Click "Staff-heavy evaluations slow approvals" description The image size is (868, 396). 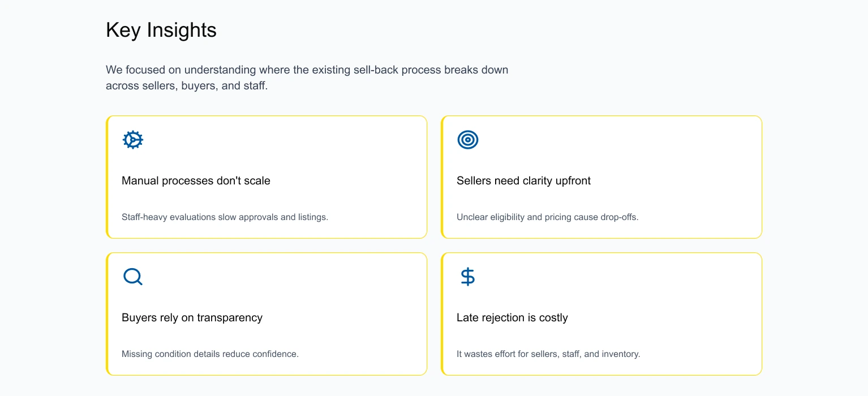pos(225,217)
